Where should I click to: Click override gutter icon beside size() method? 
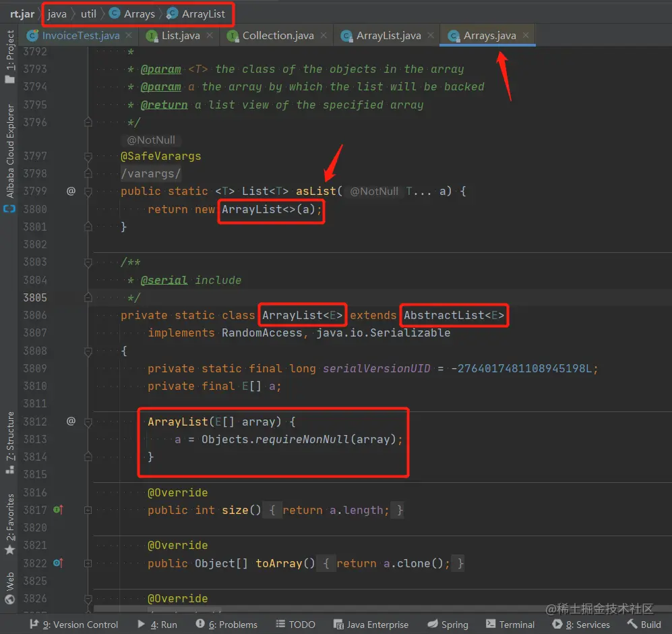coord(58,511)
